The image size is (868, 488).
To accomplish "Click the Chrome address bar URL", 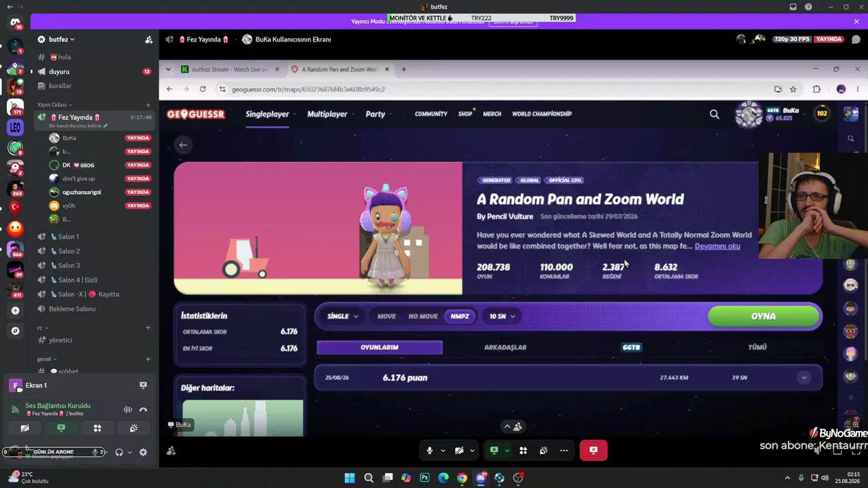I will click(309, 89).
